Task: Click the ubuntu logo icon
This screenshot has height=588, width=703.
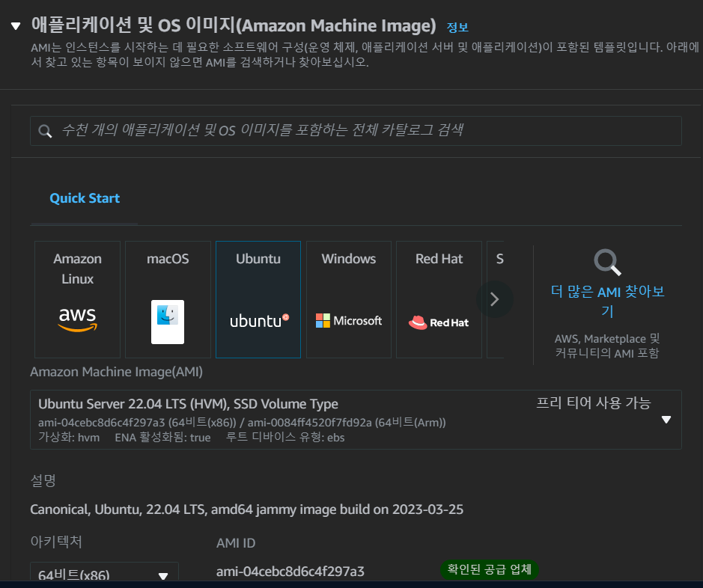Action: click(x=259, y=321)
